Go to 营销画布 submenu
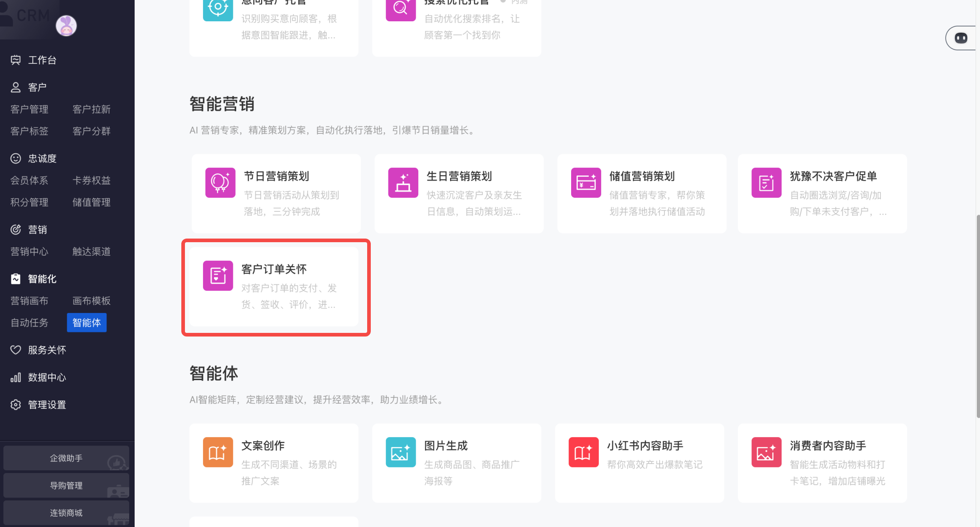 [29, 301]
